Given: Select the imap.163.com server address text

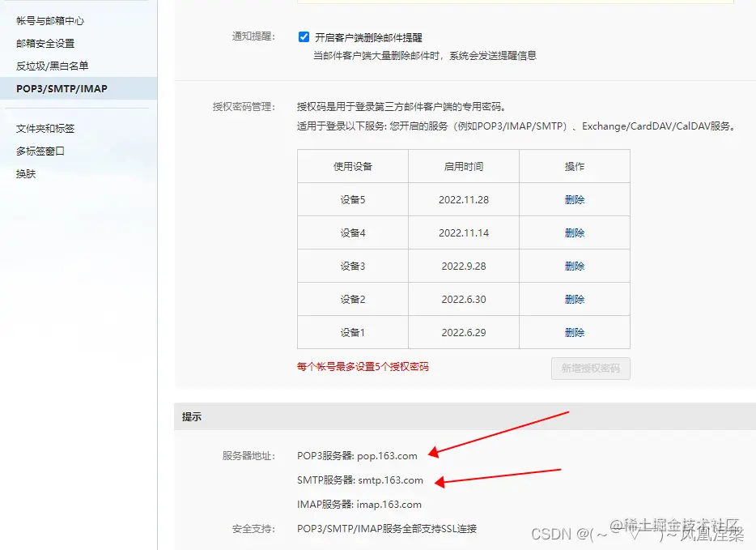Looking at the screenshot, I should coord(390,504).
